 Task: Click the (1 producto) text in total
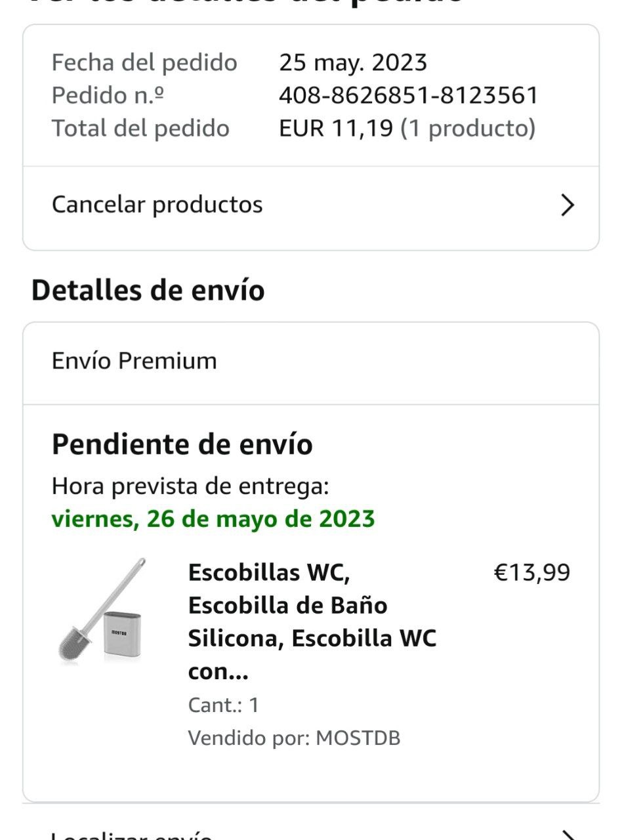tap(468, 128)
